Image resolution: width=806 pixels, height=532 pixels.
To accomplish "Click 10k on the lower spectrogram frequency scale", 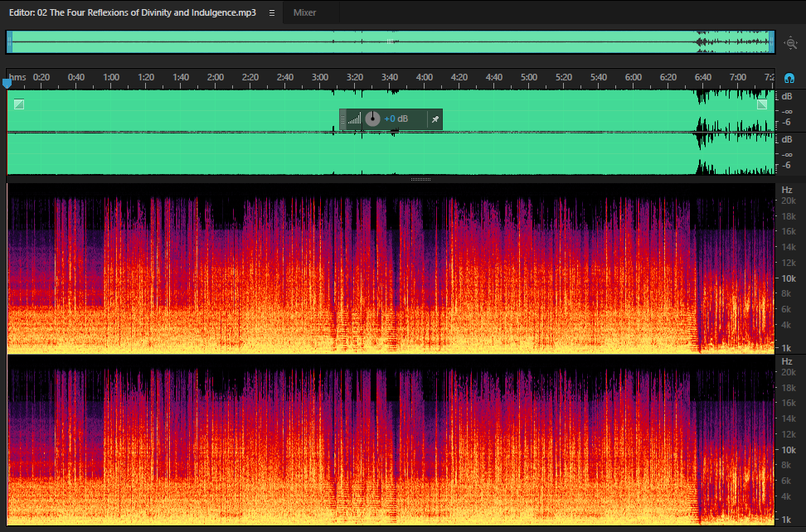I will coord(789,450).
